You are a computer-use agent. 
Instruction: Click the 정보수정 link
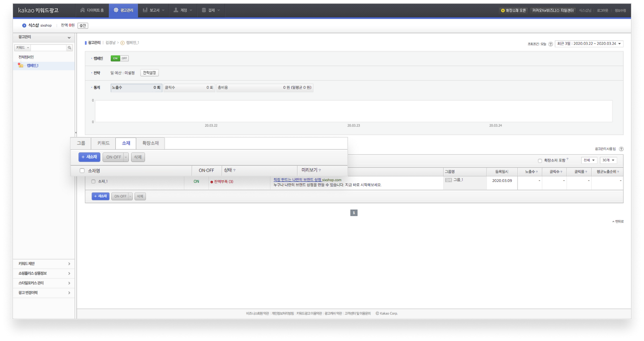[620, 10]
